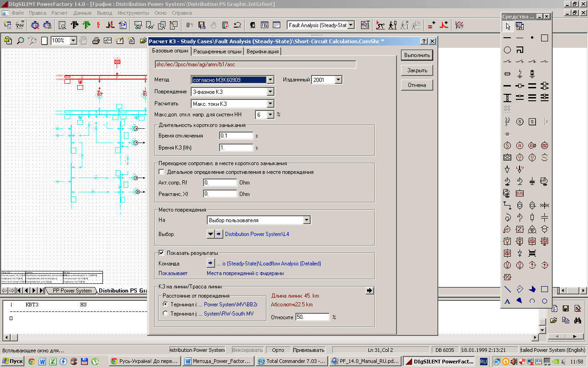Screen dimensions: 588x368
Task: Click the green Load Flow arrows icon
Action: coord(86,25)
